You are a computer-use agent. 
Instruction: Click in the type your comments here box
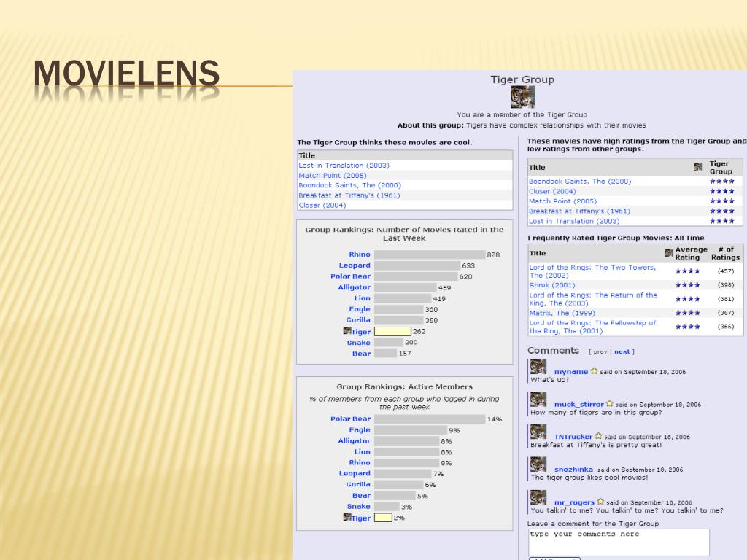click(x=619, y=542)
